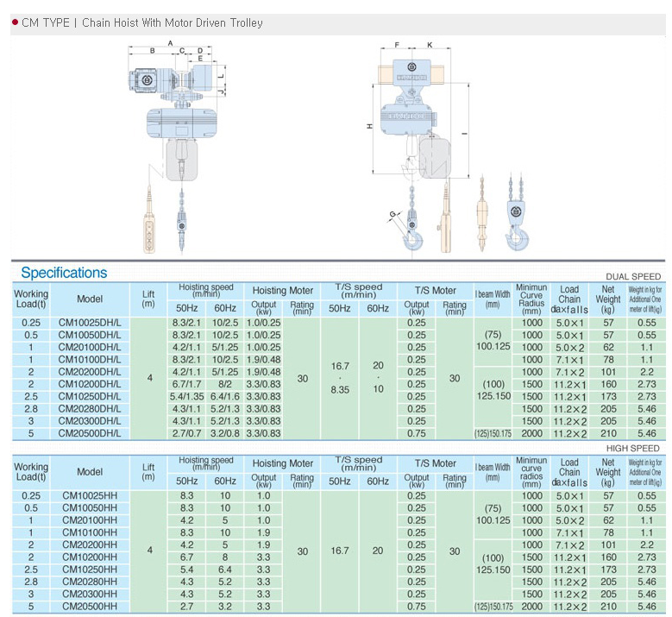
Task: Click the 6.4 hoisting speed in high speed table
Action: click(225, 570)
